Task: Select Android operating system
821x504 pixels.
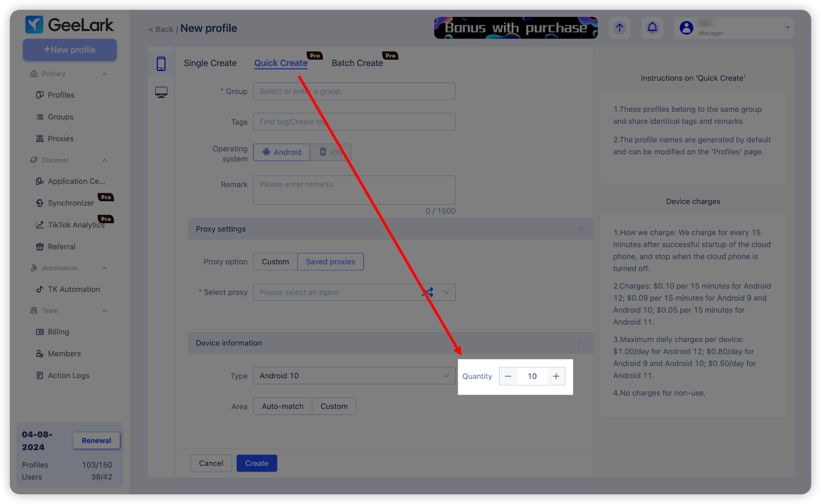Action: pyautogui.click(x=282, y=152)
